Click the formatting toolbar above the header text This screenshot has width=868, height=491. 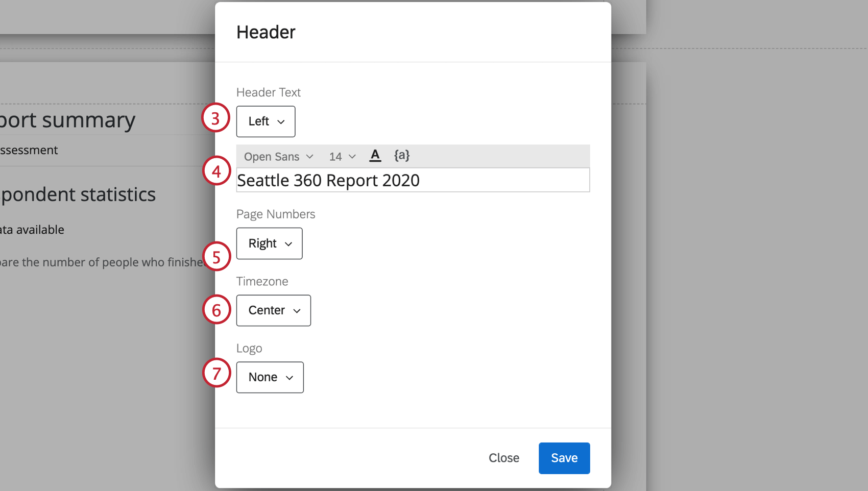point(485,156)
